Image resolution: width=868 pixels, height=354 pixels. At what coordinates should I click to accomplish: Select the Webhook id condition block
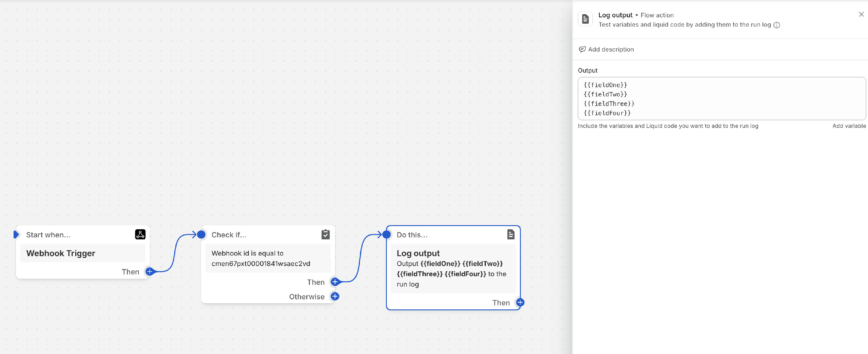(268, 258)
